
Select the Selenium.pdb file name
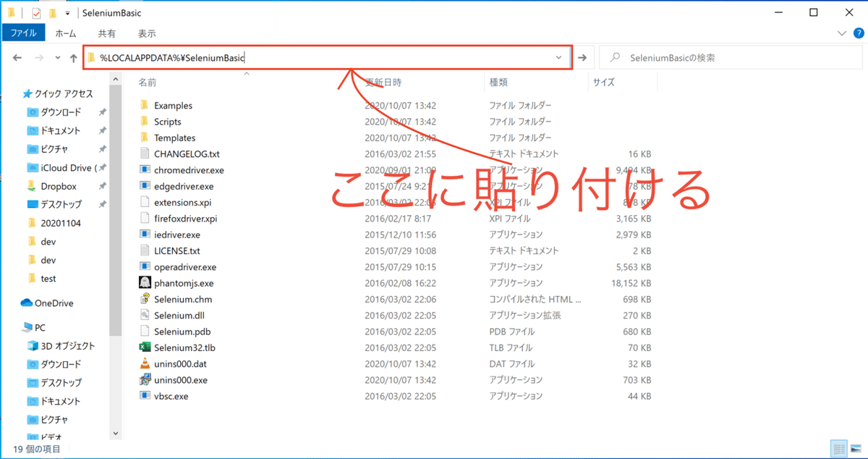point(182,332)
